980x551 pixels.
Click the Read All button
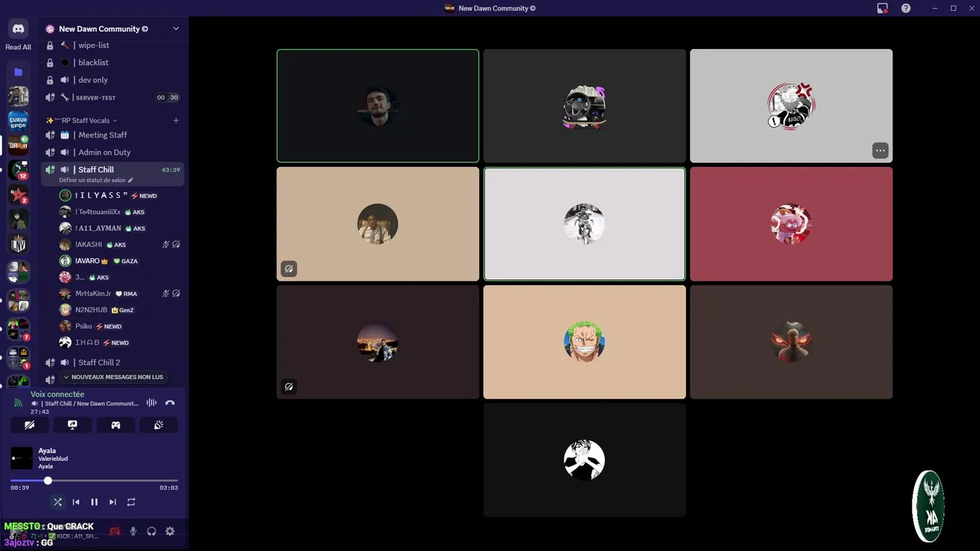pyautogui.click(x=18, y=47)
